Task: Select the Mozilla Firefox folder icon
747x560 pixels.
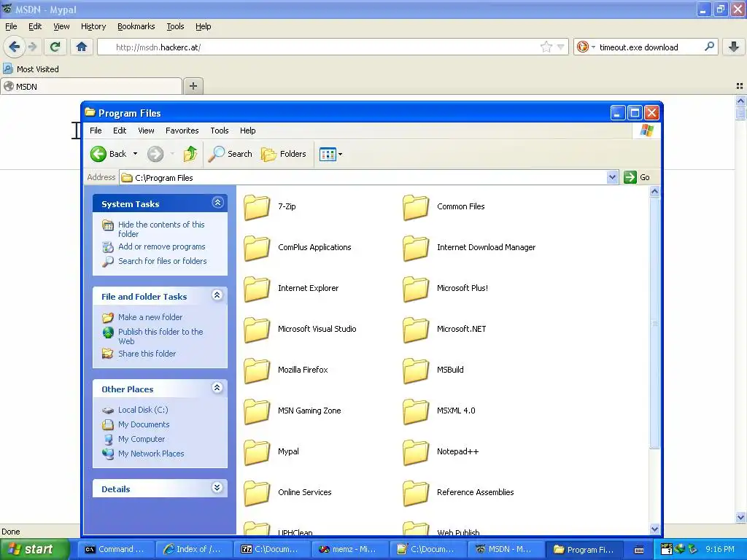Action: 257,370
